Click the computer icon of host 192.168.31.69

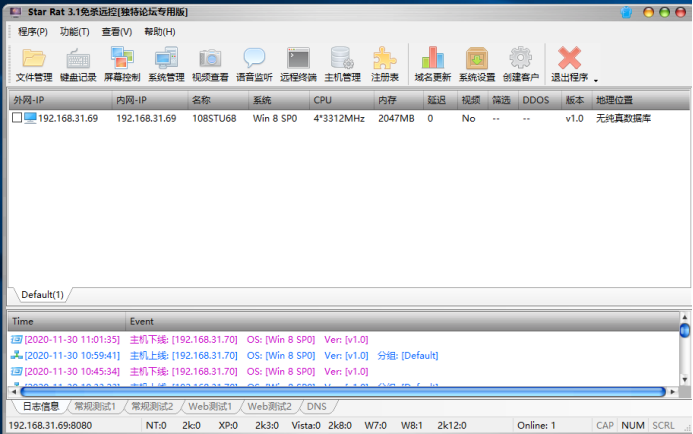click(30, 118)
